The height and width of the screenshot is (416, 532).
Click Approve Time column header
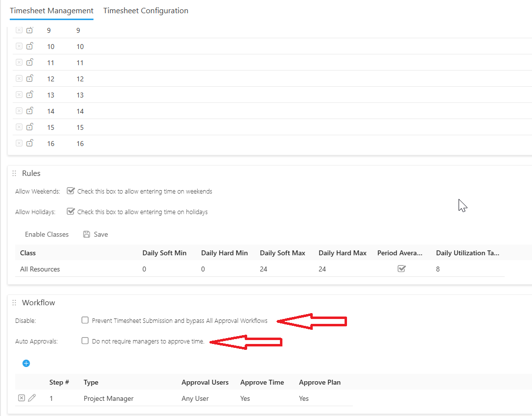[x=262, y=382]
